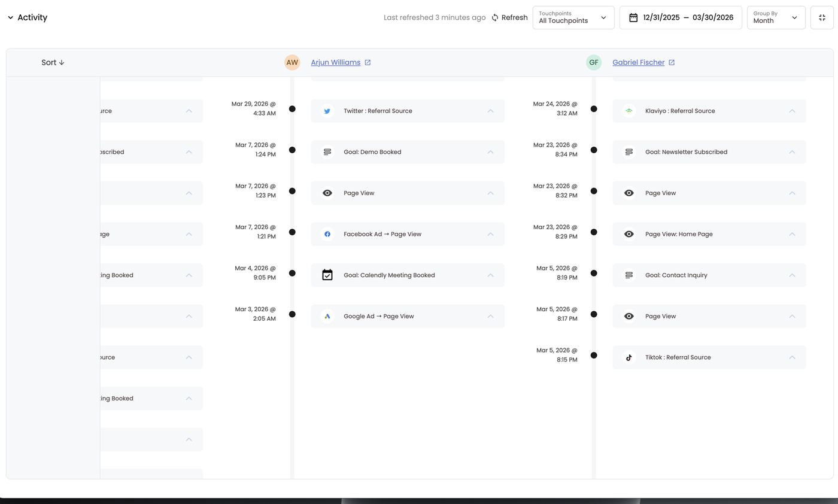The image size is (838, 504).
Task: Click the Sort button
Action: click(x=53, y=62)
